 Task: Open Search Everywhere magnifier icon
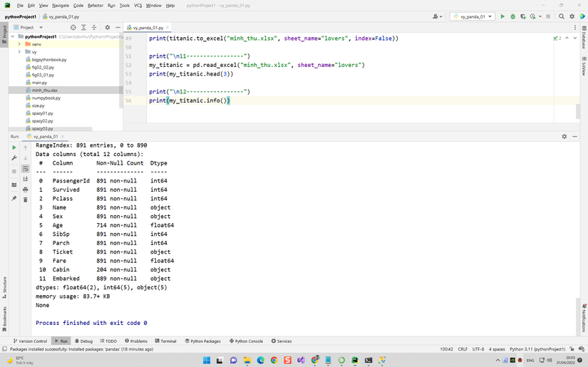(562, 16)
